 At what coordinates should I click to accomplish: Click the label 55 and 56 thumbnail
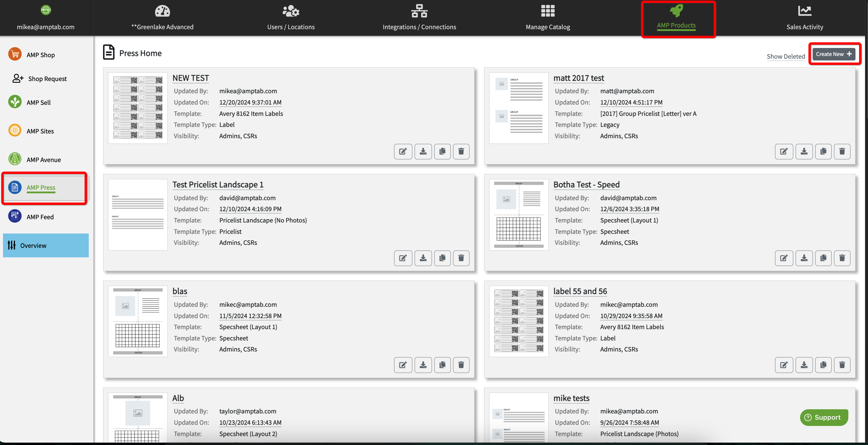coord(518,321)
